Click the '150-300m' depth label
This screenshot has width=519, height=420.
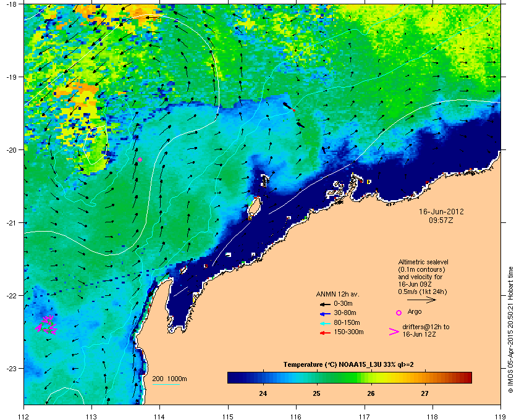348,332
